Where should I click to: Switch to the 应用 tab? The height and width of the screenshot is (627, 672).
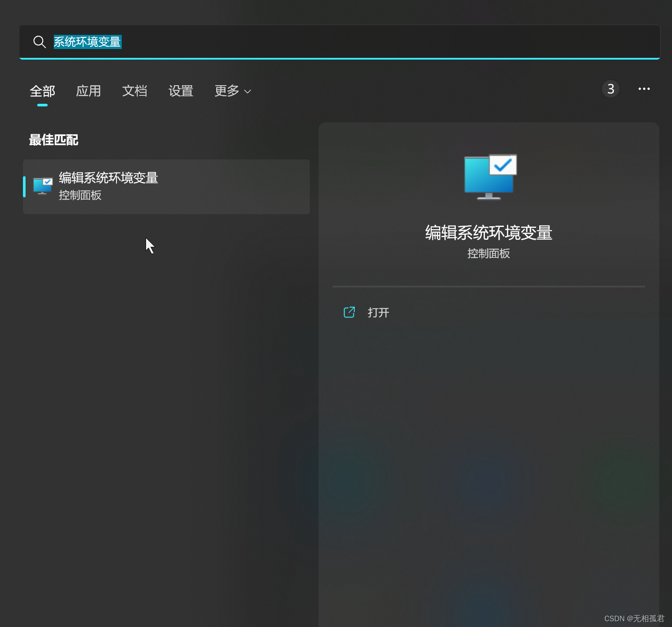click(x=88, y=91)
